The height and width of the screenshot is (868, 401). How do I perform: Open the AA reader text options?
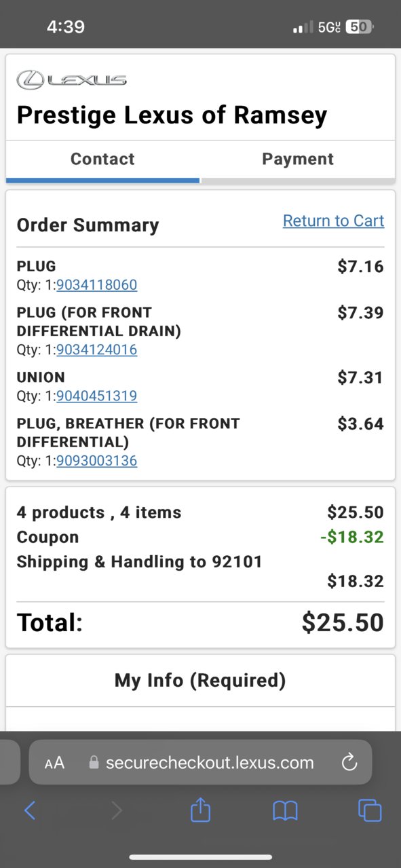54,763
